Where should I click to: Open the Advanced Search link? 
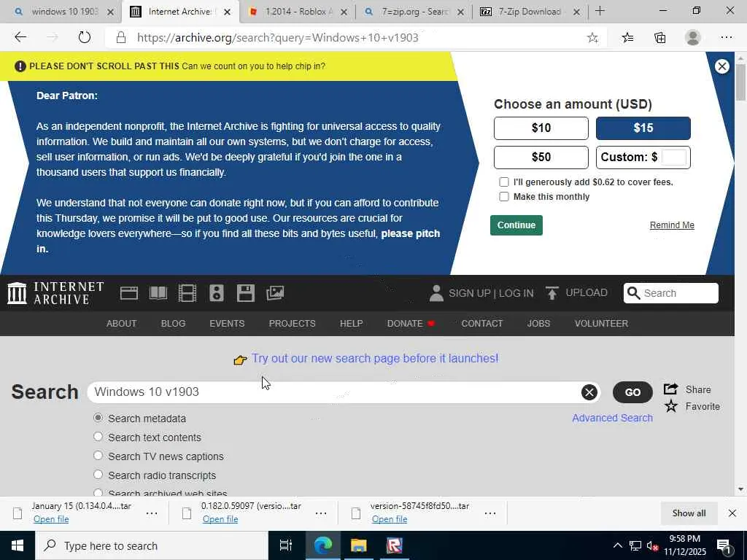coord(612,418)
